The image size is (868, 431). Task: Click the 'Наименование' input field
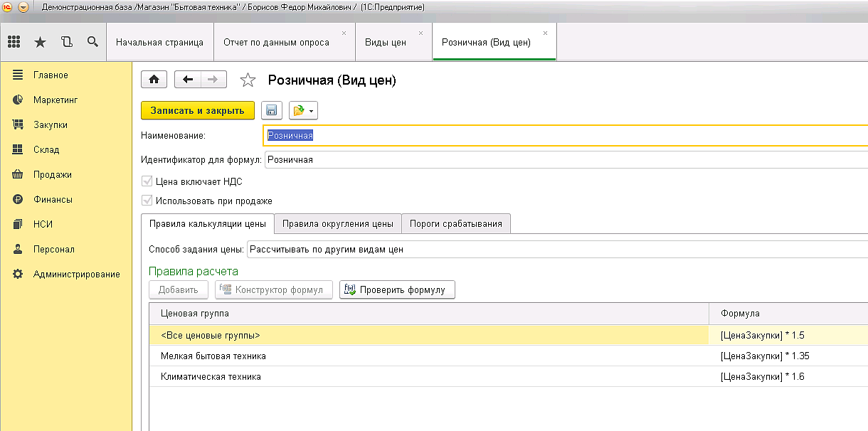pyautogui.click(x=562, y=135)
